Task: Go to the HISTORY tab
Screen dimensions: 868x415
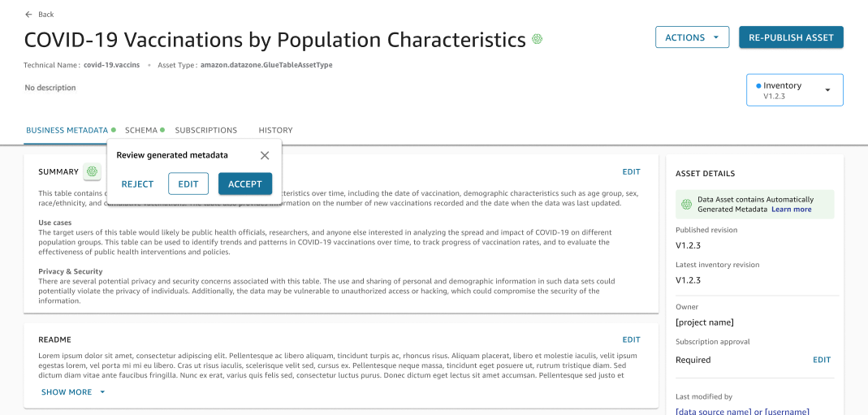Action: point(276,130)
